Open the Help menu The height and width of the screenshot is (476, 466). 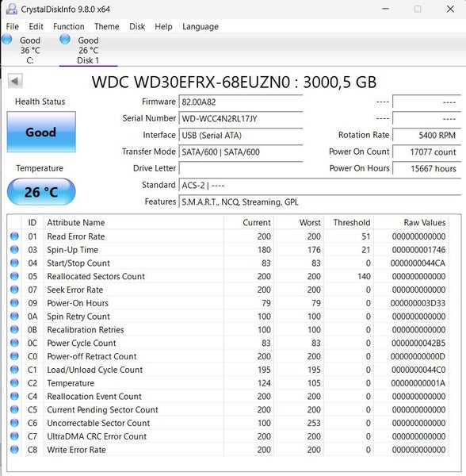click(164, 27)
